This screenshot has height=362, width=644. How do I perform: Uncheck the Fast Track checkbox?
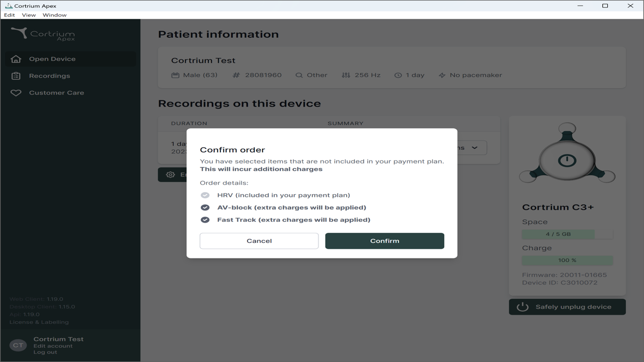click(205, 220)
